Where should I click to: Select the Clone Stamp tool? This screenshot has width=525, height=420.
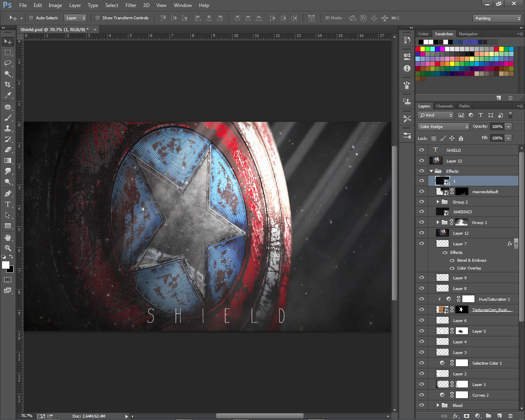[x=8, y=128]
